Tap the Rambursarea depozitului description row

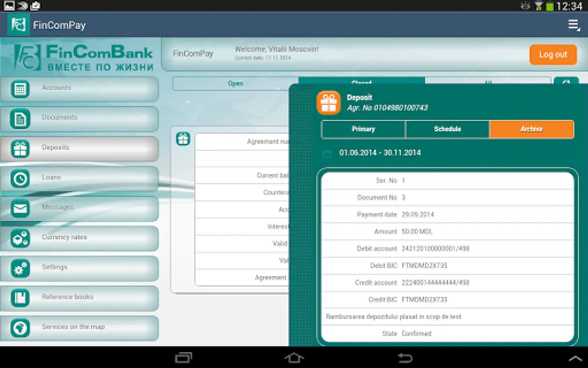pos(448,316)
